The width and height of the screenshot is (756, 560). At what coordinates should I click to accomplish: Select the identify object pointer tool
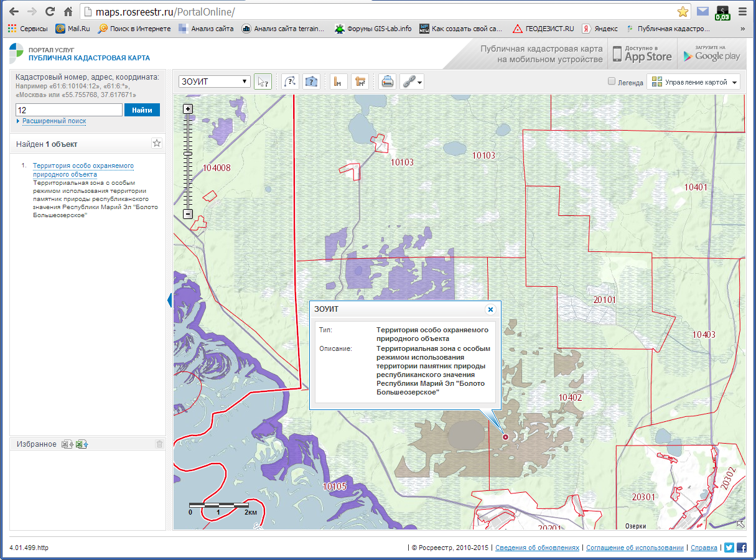[263, 82]
